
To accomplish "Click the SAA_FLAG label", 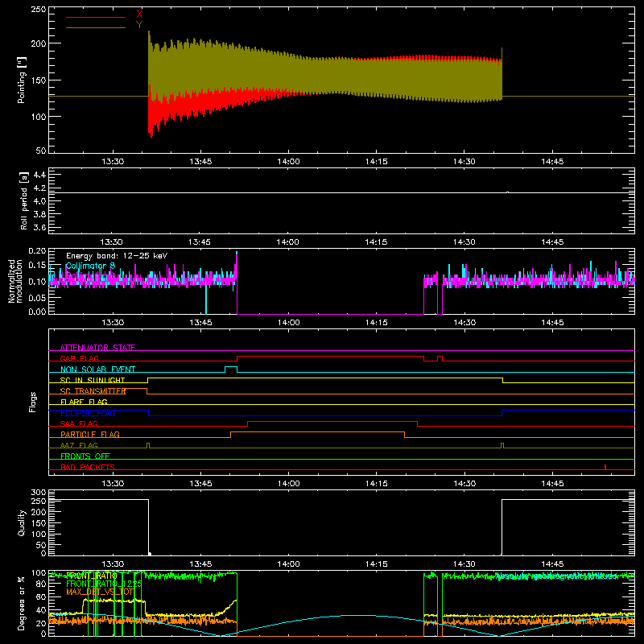I will coord(79,423).
